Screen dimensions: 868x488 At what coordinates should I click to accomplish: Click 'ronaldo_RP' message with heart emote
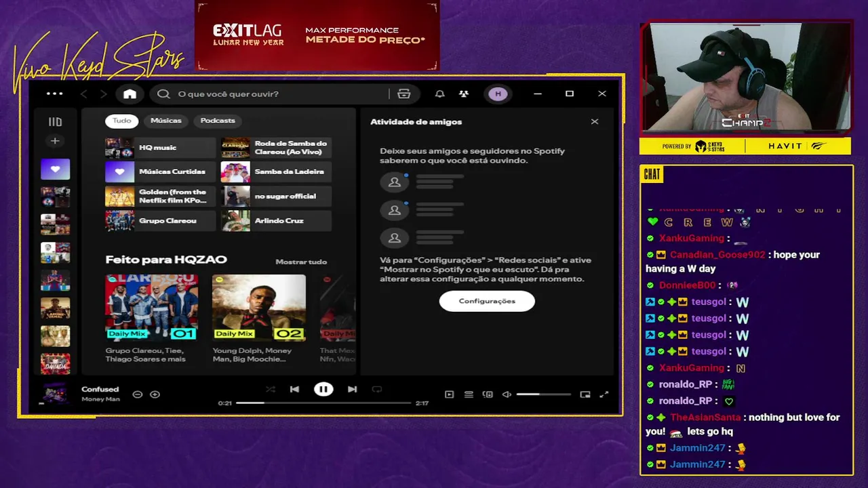coord(691,401)
